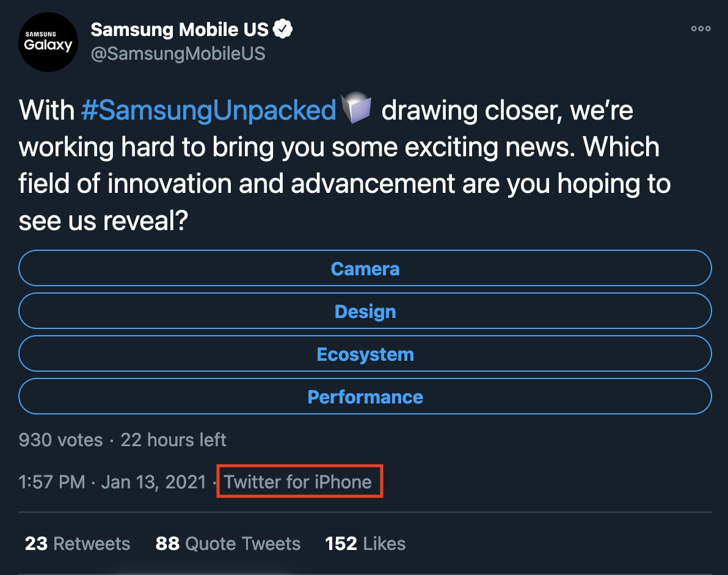
Task: Open the #SamsungUnpacked hashtag
Action: 208,111
